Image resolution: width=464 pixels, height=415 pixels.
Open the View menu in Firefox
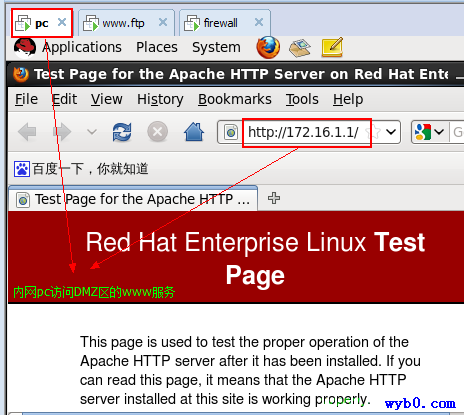pos(107,99)
